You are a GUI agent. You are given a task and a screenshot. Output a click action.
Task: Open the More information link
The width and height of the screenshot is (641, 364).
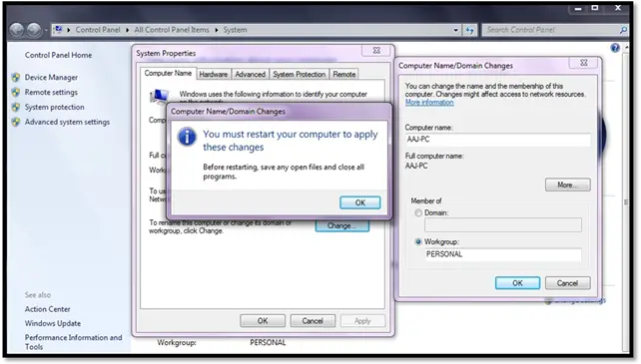point(429,102)
